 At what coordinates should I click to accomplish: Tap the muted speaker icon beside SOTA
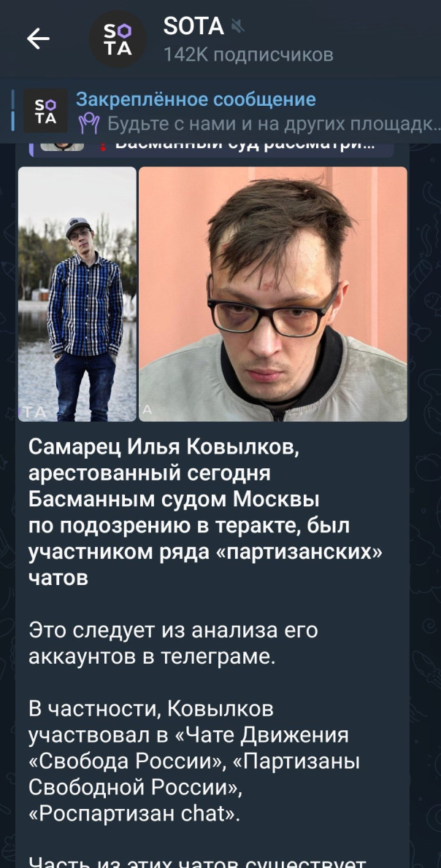pos(238,26)
